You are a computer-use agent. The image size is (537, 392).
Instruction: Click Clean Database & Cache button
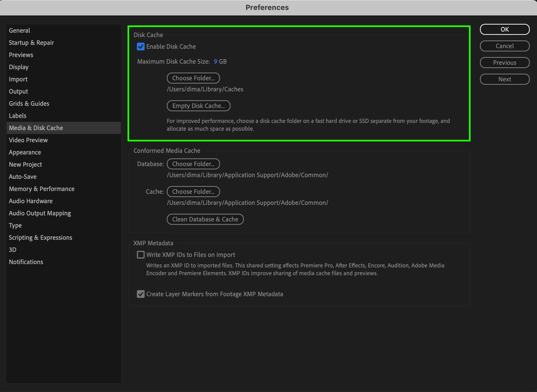coord(205,219)
